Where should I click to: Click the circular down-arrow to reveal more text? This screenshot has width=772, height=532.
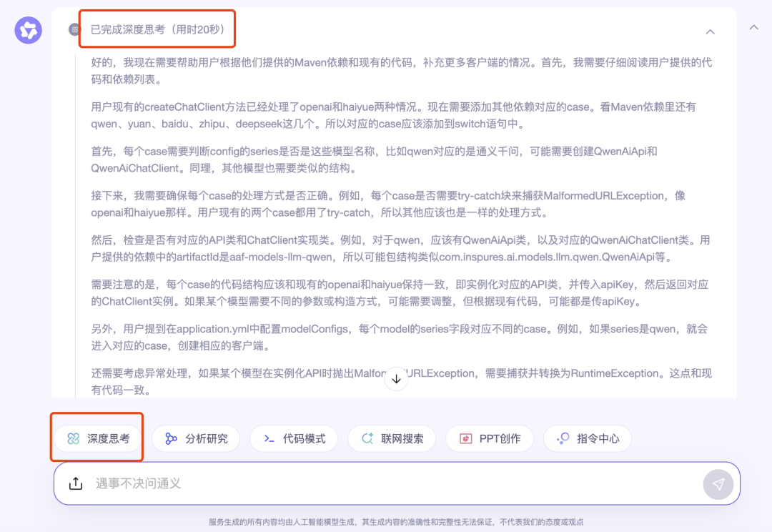[x=396, y=379]
